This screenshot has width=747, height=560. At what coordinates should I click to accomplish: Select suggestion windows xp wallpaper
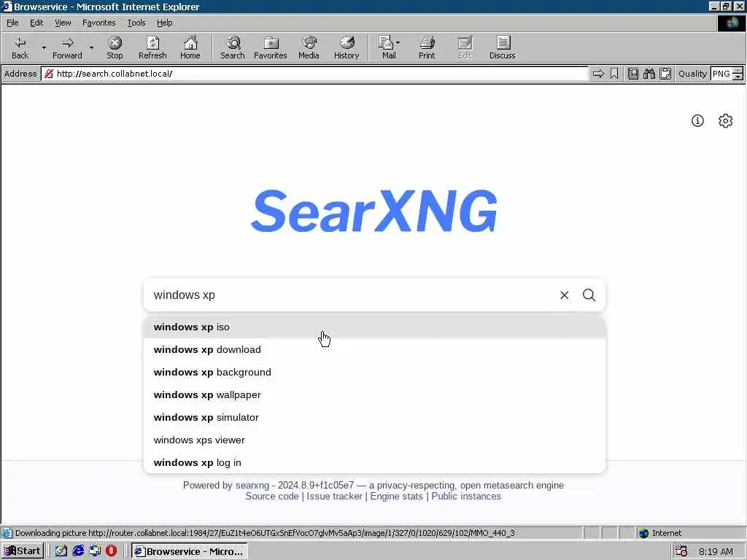click(x=374, y=394)
